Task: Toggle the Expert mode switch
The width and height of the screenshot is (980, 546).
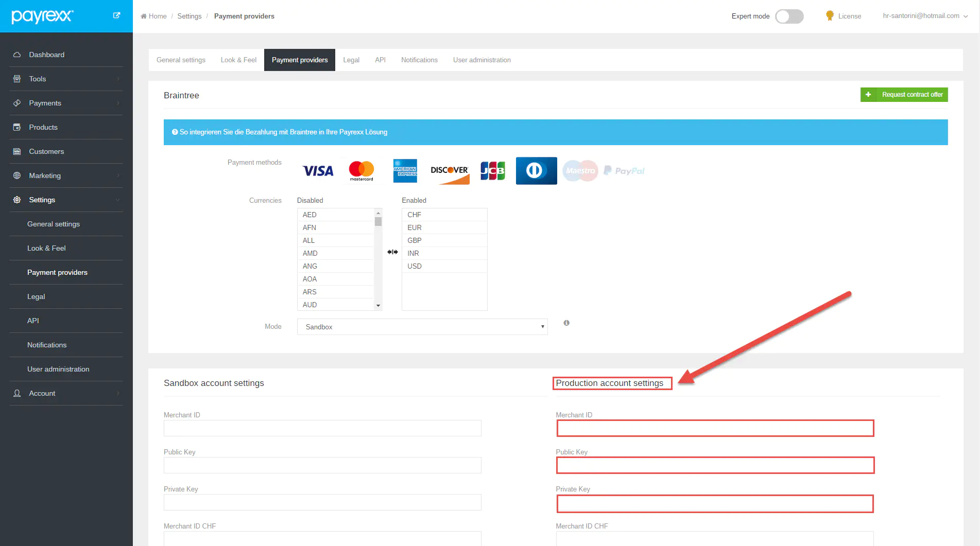Action: pyautogui.click(x=789, y=16)
